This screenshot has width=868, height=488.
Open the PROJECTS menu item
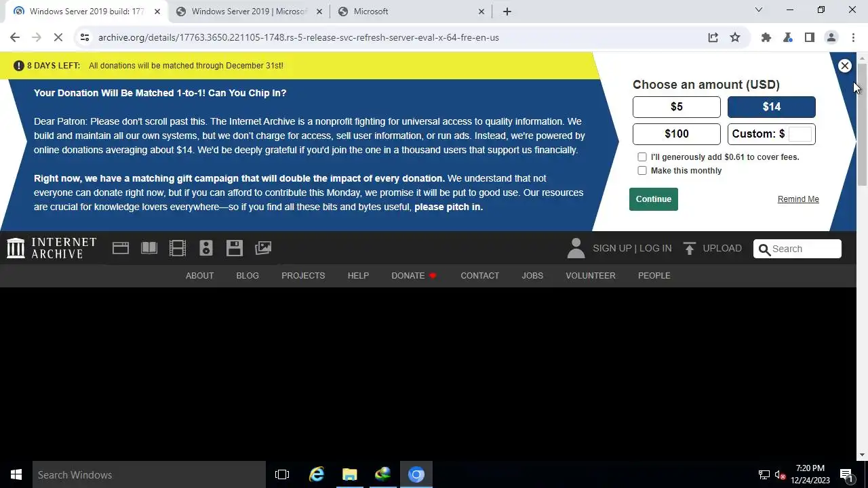[x=303, y=275]
